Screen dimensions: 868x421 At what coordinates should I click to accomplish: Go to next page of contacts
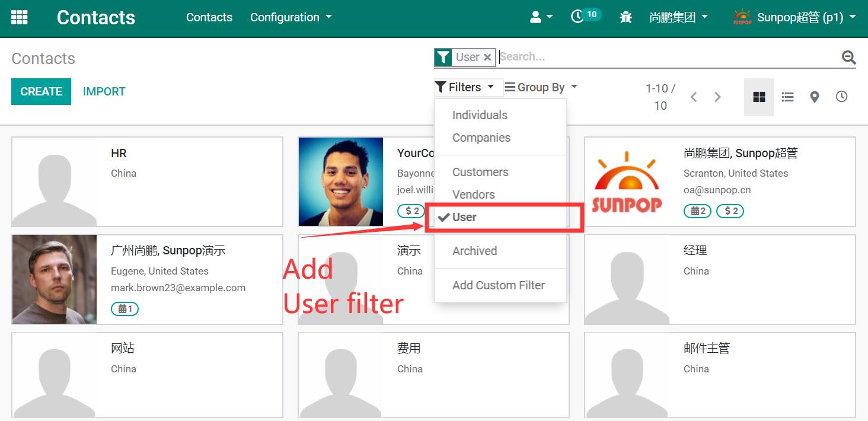pos(717,97)
